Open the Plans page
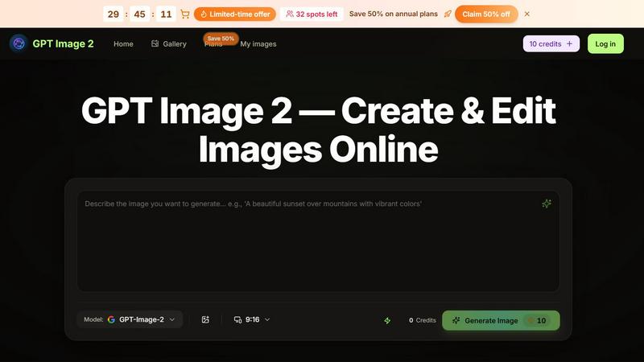Image resolution: width=644 pixels, height=362 pixels. [213, 45]
